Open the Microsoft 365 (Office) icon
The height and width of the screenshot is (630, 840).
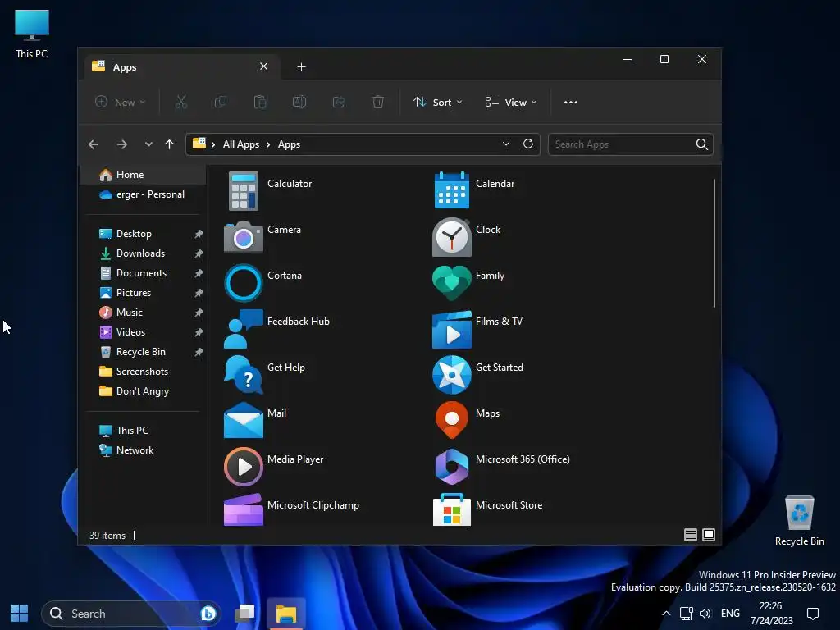[452, 467]
